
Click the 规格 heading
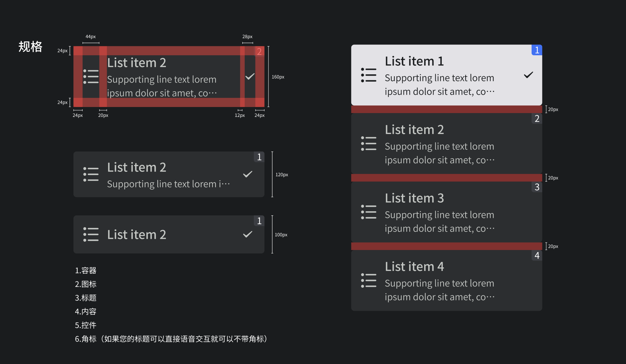(30, 47)
